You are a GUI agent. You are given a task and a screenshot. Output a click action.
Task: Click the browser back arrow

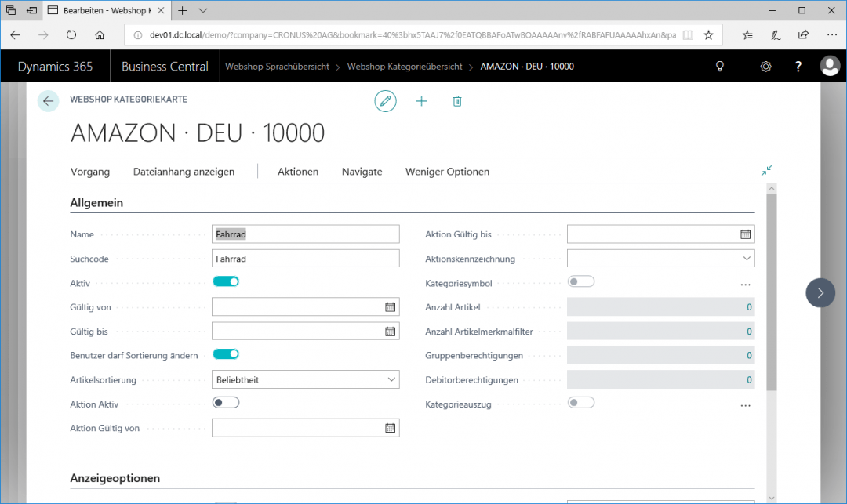point(15,35)
